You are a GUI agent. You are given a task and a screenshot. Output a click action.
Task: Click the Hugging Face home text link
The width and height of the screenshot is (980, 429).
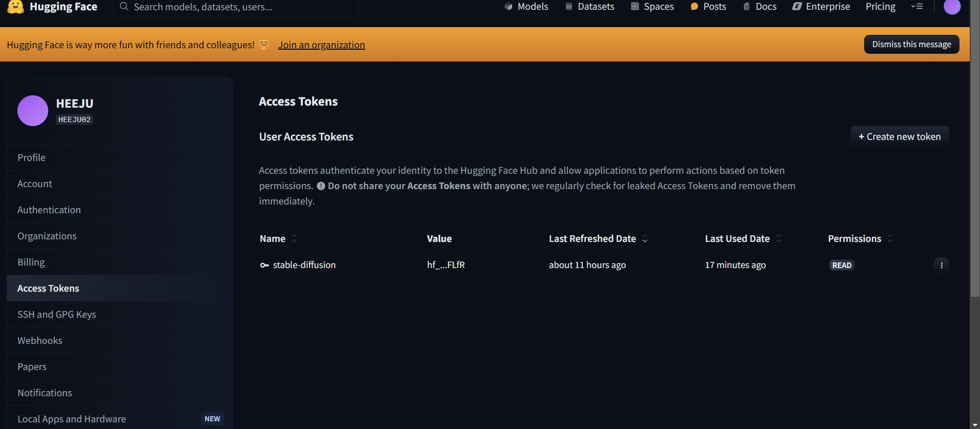point(64,7)
